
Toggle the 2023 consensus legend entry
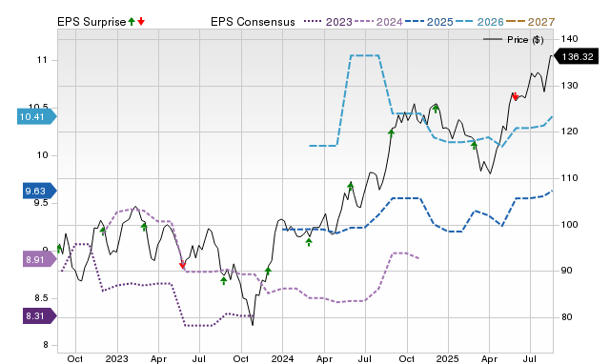click(x=328, y=22)
